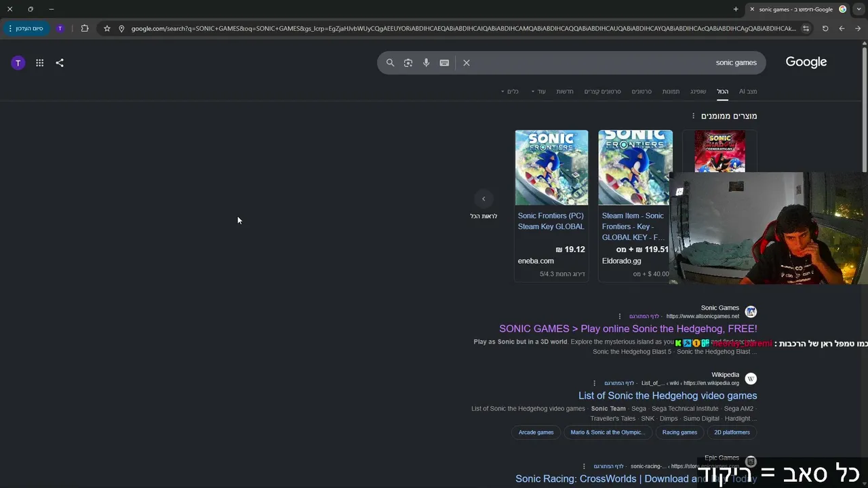View site information icon beside the URL
The height and width of the screenshot is (488, 868).
click(121, 28)
